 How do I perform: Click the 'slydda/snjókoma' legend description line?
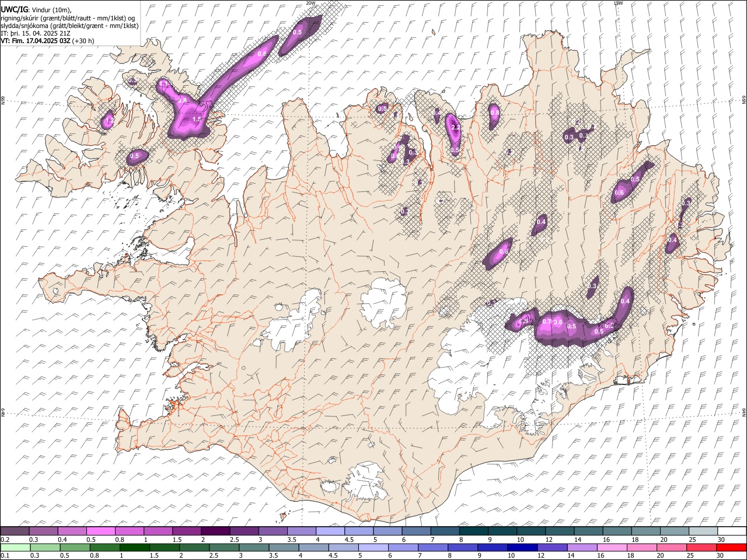69,26
